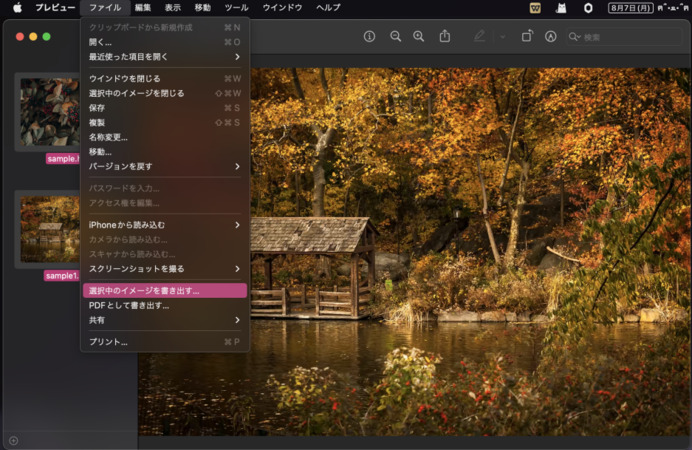This screenshot has height=450, width=692.
Task: Show the markup toolbar with pen-circle icon
Action: click(x=550, y=36)
